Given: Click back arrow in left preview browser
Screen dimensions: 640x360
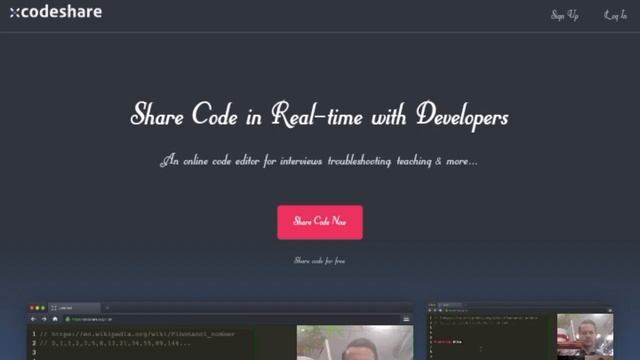Looking at the screenshot, I should [33, 319].
